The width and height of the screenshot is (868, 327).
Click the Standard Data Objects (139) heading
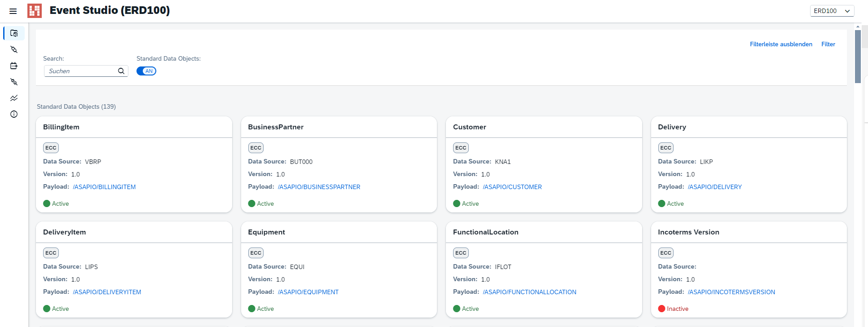76,106
